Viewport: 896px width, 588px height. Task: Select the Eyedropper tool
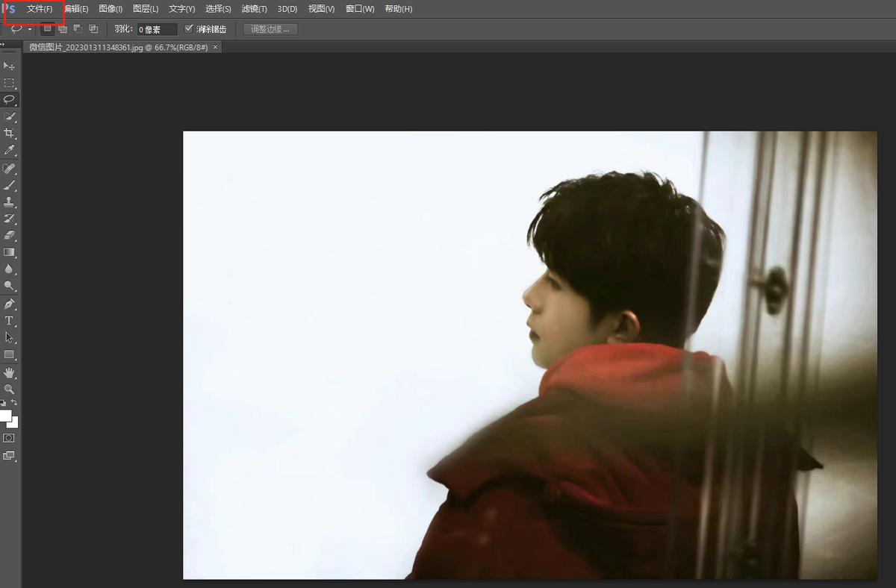coord(9,150)
